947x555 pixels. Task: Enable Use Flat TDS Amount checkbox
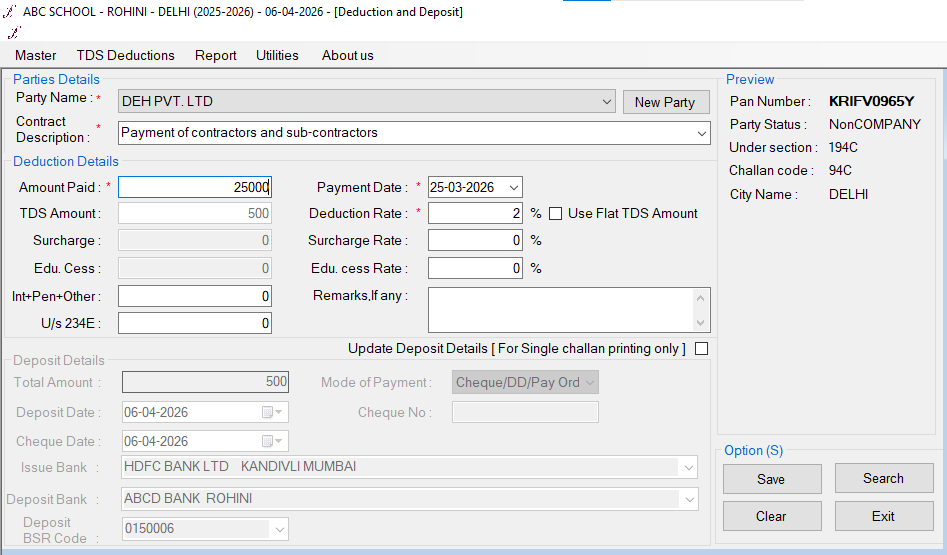coord(556,213)
